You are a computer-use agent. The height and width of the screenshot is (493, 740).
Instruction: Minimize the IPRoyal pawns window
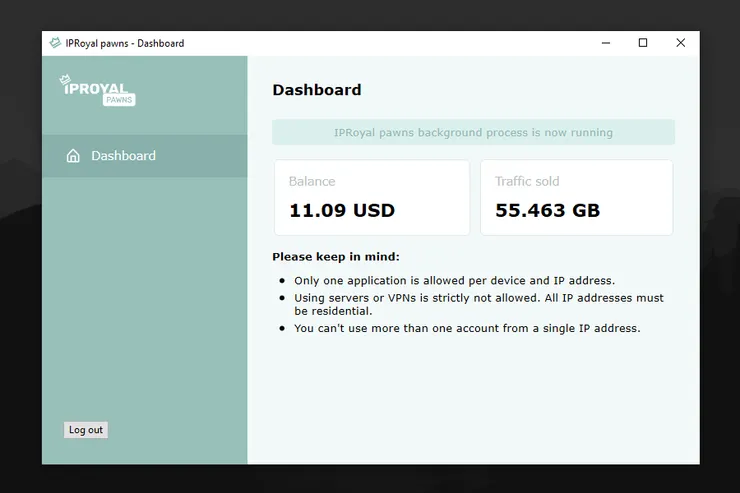pos(606,43)
